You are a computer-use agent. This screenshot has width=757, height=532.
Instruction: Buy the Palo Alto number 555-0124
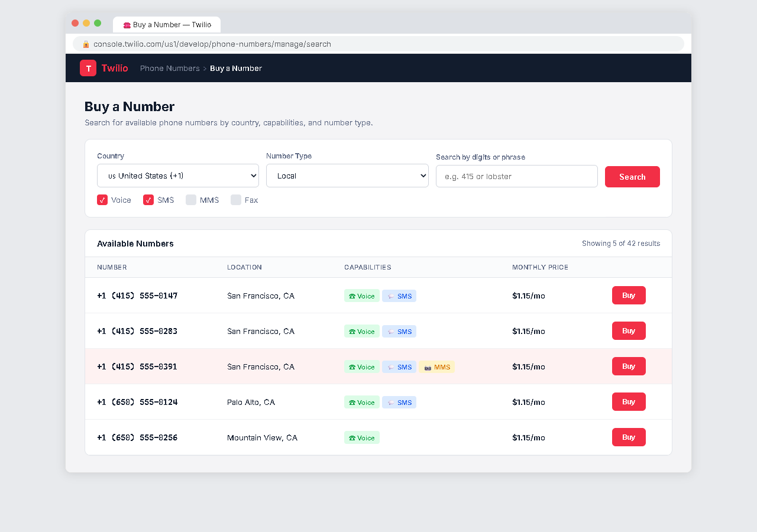point(629,402)
